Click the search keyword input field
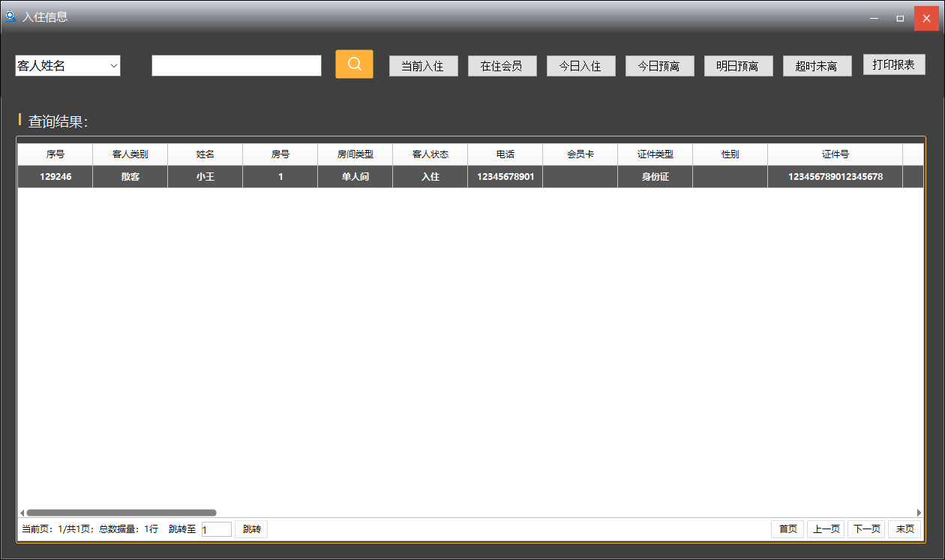 (x=236, y=66)
